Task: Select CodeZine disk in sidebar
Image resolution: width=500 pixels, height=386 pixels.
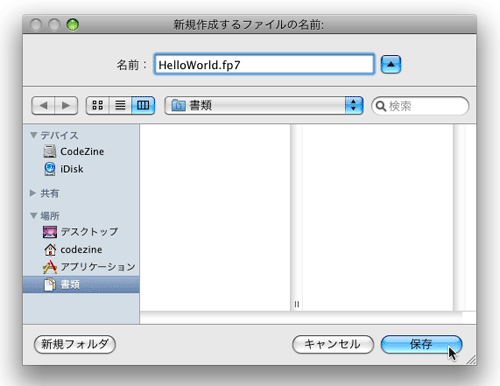Action: [x=81, y=152]
